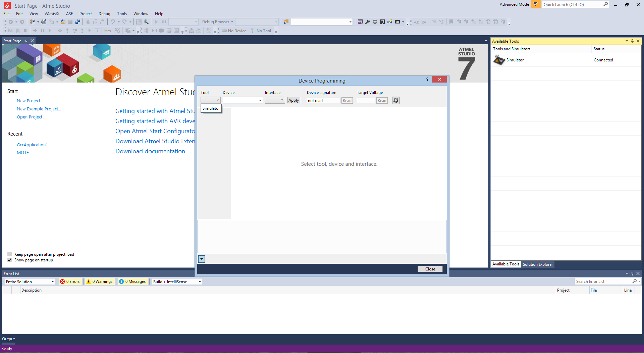This screenshot has width=644, height=353.
Task: Click the Save toolbar icon
Action: (70, 22)
